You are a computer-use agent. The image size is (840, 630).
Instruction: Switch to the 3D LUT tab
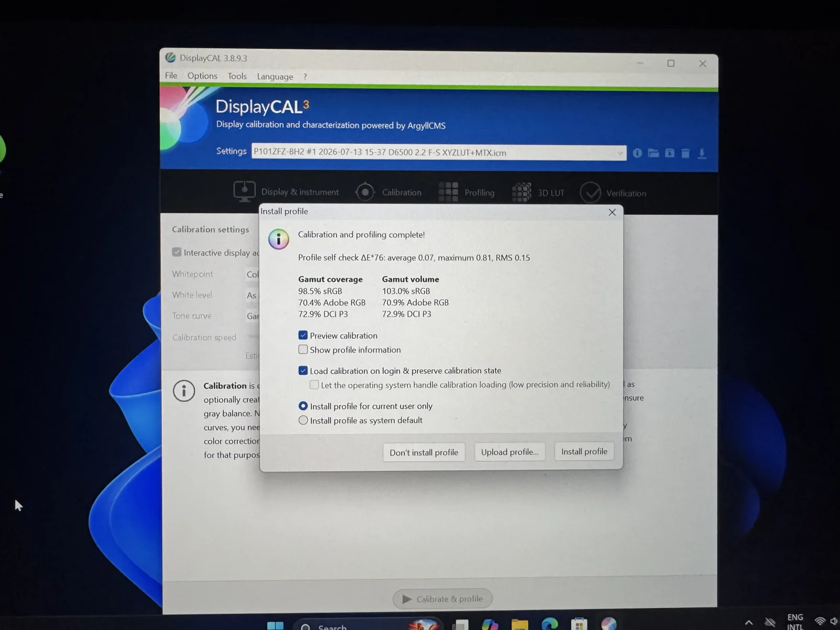[x=538, y=193]
